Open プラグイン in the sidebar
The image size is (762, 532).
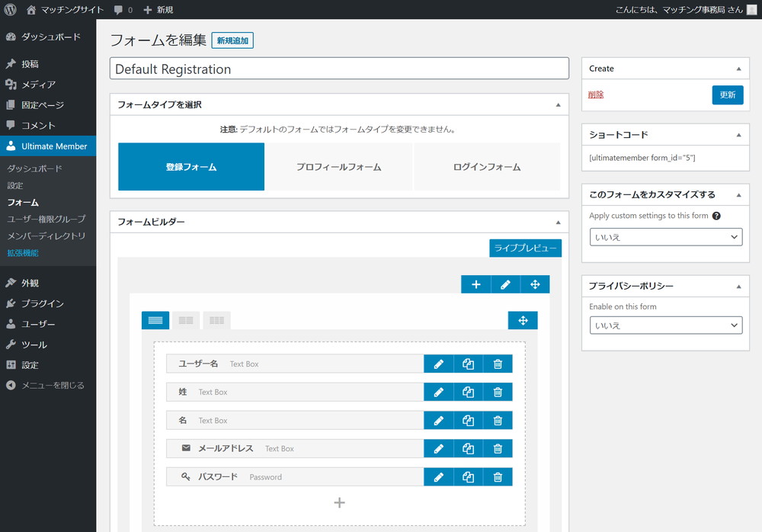(48, 303)
